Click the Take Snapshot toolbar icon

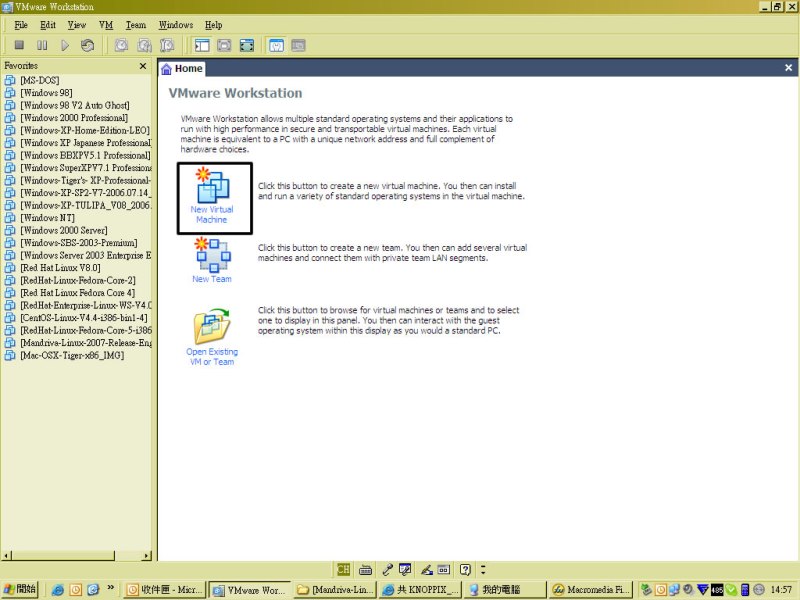point(121,45)
